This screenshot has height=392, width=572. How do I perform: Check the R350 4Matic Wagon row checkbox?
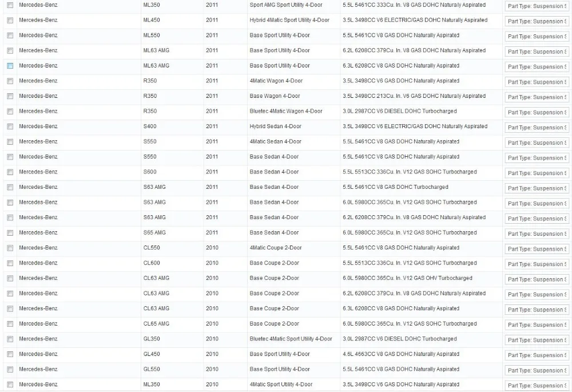(10, 81)
